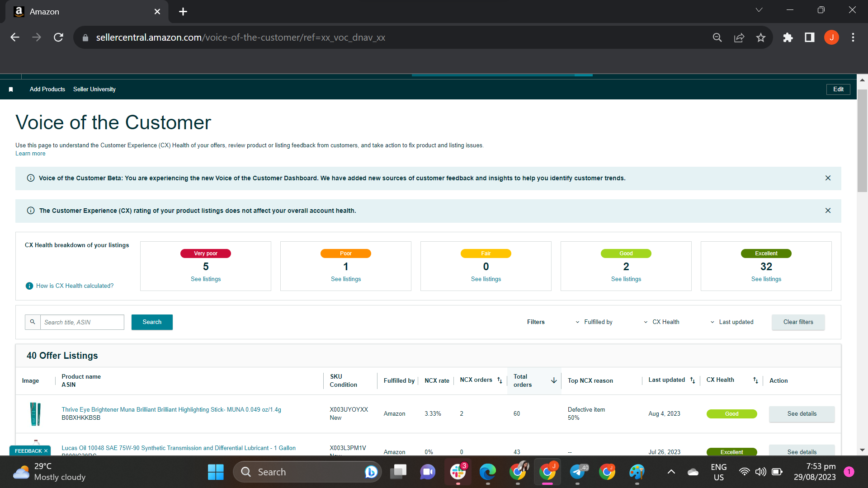Close the FEEDBACK tab
Screen dimensions: 868x488
pos(46,451)
